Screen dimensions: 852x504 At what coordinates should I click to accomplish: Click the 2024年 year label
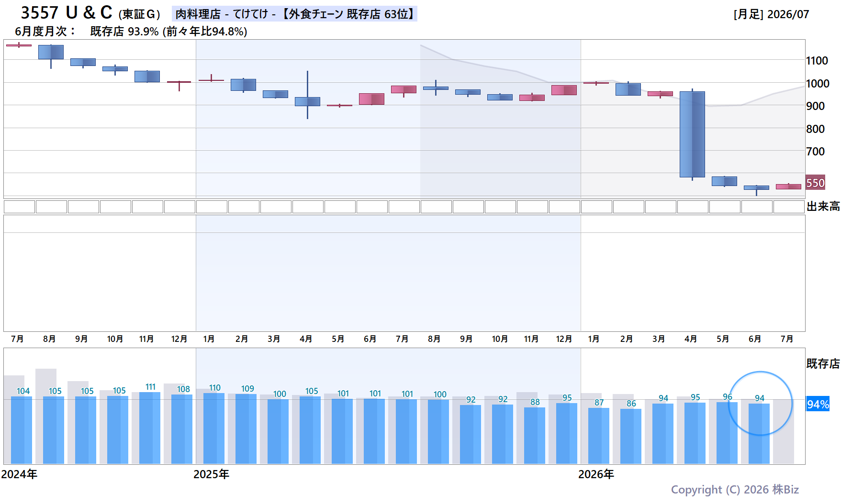[x=19, y=474]
